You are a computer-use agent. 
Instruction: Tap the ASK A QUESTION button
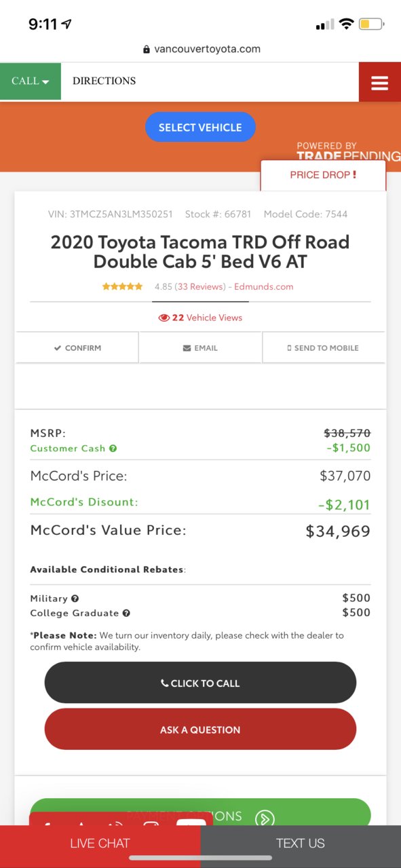pyautogui.click(x=200, y=730)
